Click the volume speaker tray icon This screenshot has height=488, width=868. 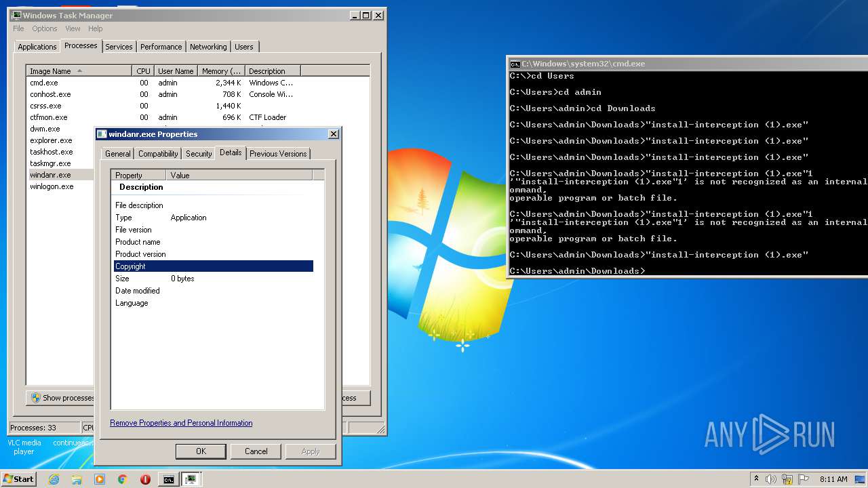pyautogui.click(x=771, y=479)
